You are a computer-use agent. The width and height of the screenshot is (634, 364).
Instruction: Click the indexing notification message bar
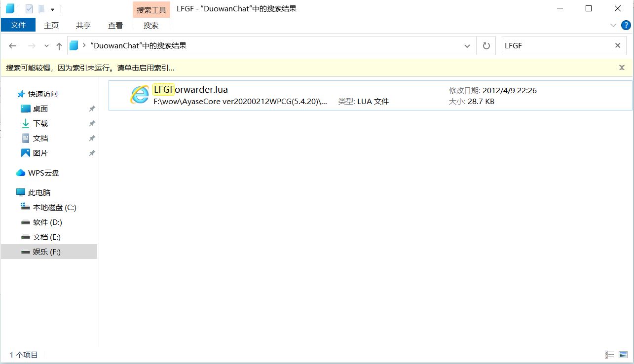click(90, 68)
